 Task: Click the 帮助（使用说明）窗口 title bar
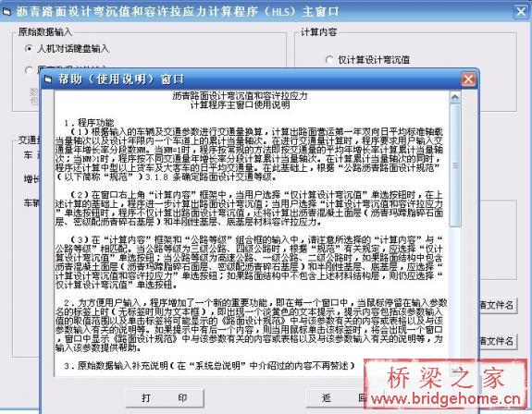[x=258, y=79]
